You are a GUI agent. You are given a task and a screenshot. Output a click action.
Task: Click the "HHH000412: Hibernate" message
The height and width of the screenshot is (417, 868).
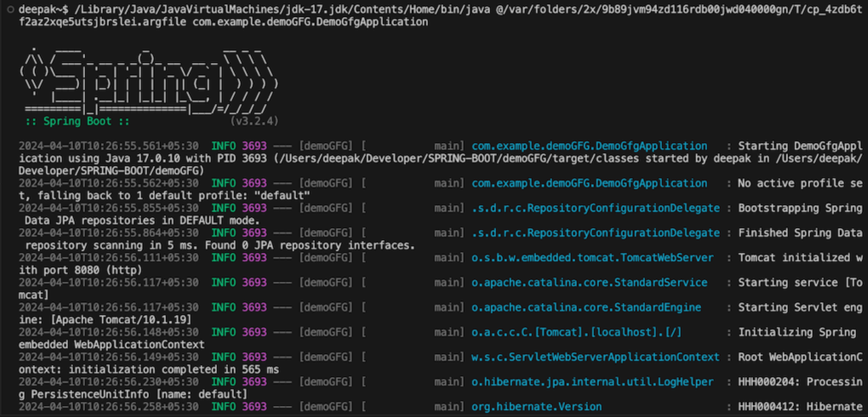(x=801, y=407)
